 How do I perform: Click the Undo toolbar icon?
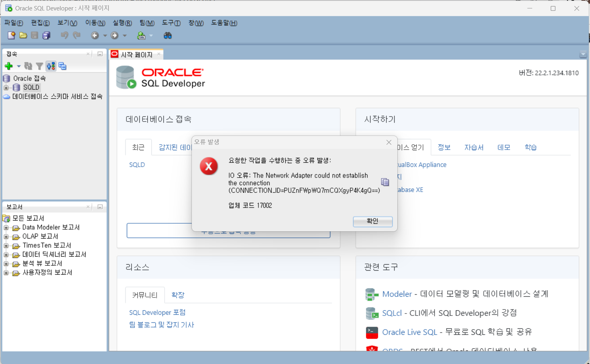[x=64, y=35]
